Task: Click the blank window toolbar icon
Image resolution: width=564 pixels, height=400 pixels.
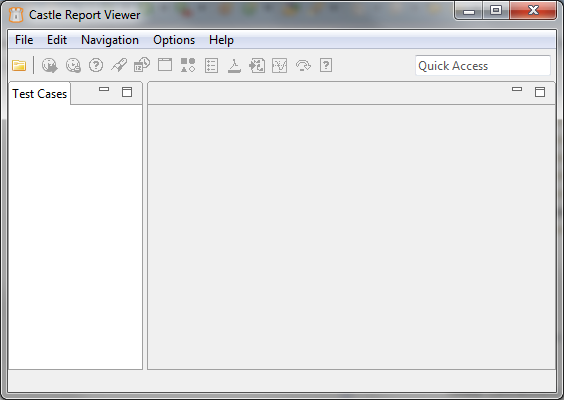Action: (165, 65)
